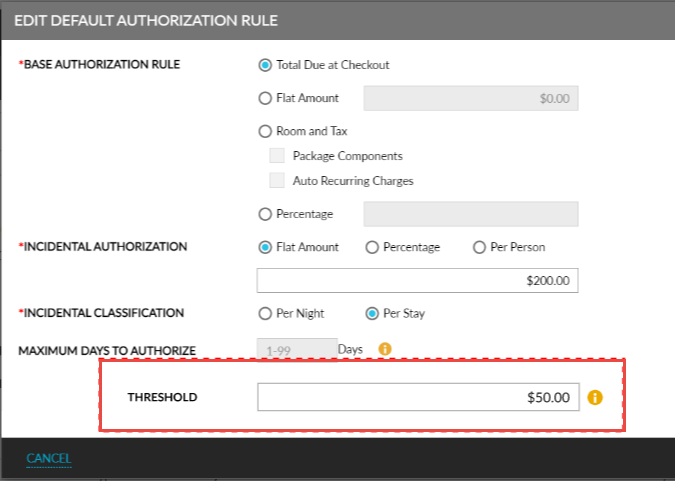This screenshot has height=481, width=675.
Task: Click the Maximum Days 1-99 field
Action: 297,350
